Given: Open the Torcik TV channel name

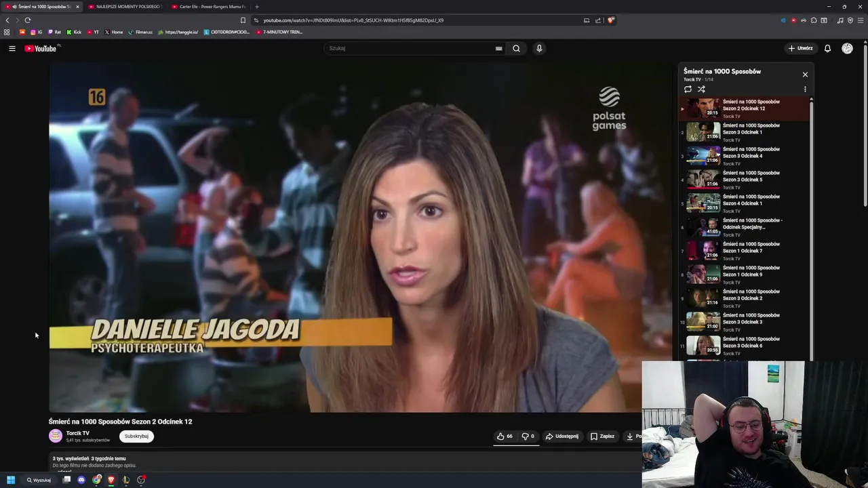Looking at the screenshot, I should click(x=77, y=433).
